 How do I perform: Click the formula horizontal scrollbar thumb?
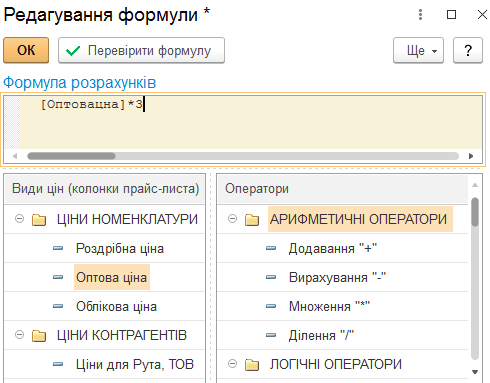(x=71, y=156)
